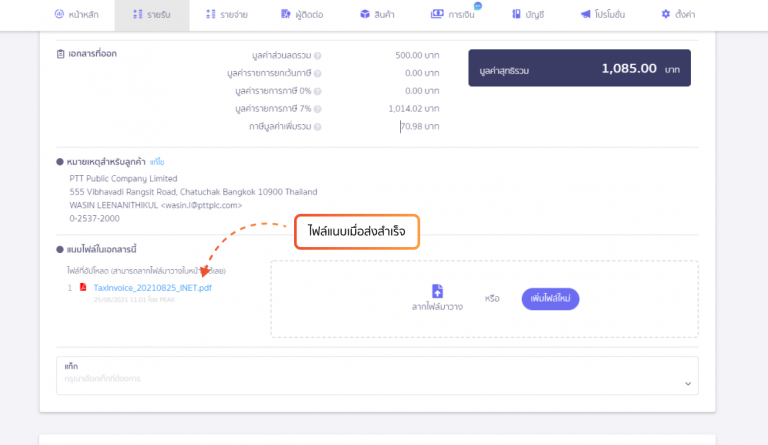This screenshot has width=768, height=445.
Task: Click the การเงิน finance money icon
Action: [438, 15]
